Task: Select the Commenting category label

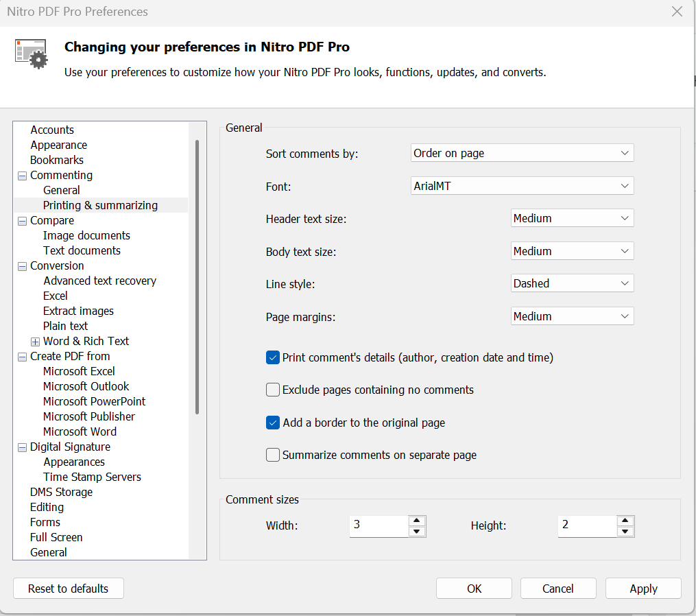Action: tap(61, 175)
